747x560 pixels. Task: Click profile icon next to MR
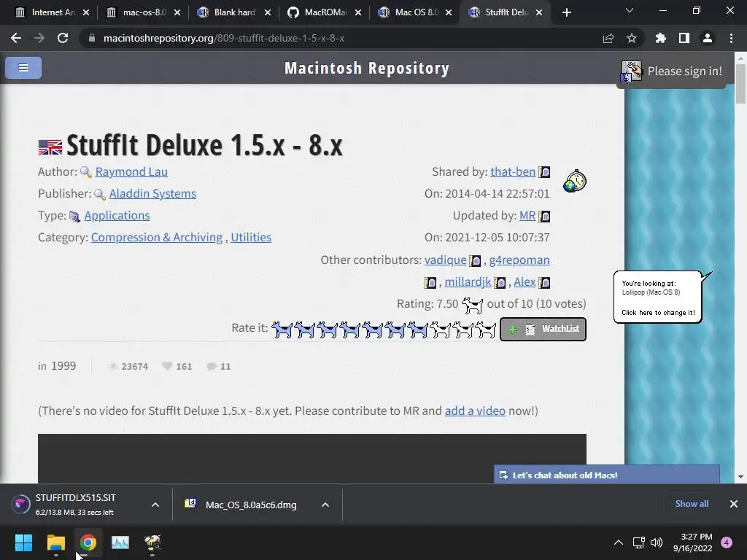coord(544,216)
